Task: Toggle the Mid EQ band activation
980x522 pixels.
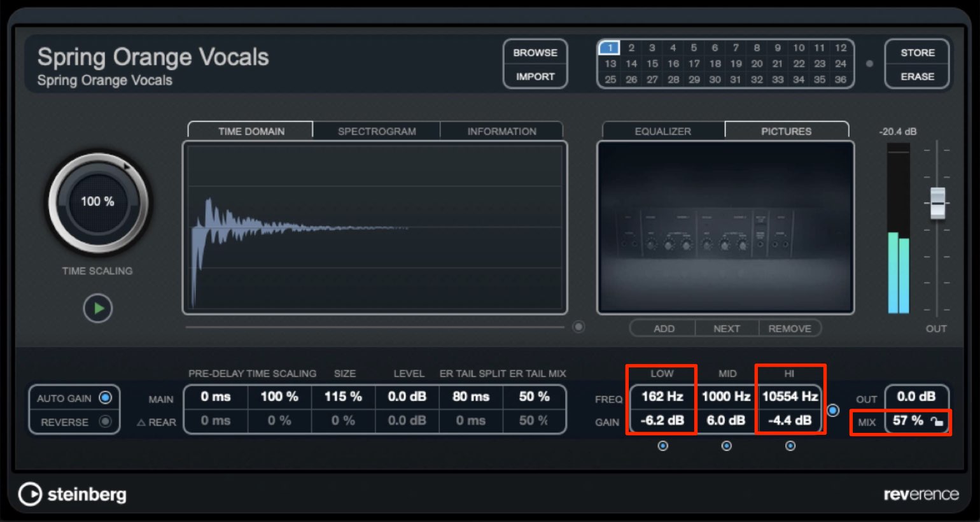Action: tap(726, 446)
